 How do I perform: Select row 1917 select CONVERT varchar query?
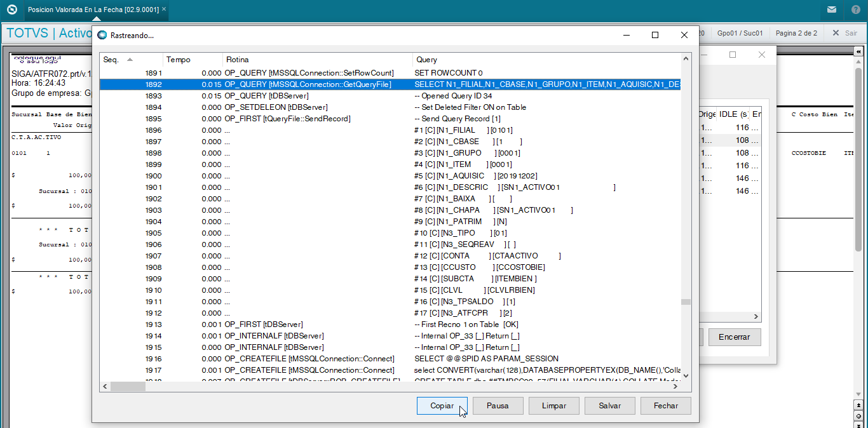(x=391, y=370)
